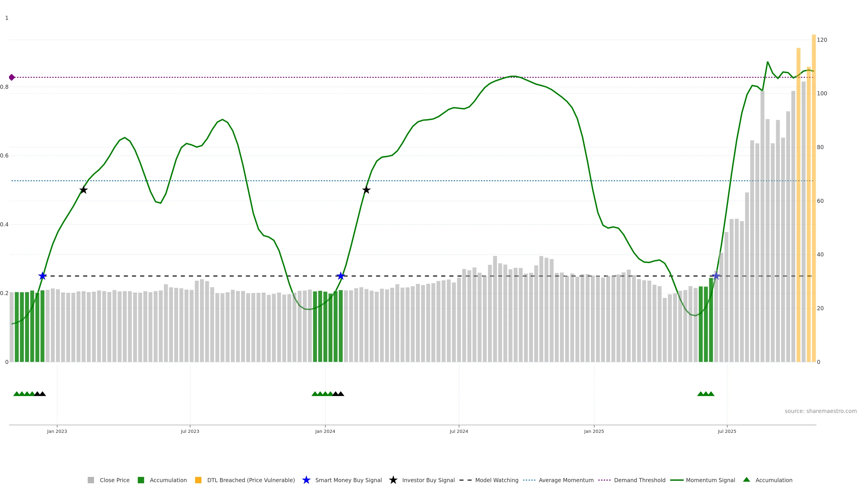The height and width of the screenshot is (488, 868).
Task: Toggle Close Price legend entry
Action: coord(114,480)
